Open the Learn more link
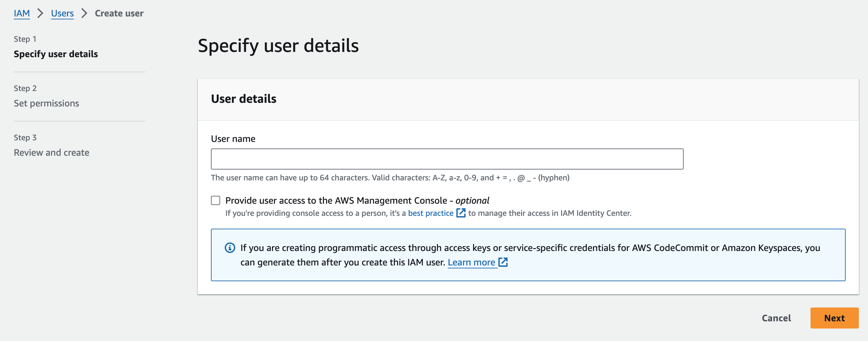The height and width of the screenshot is (341, 868). 471,262
